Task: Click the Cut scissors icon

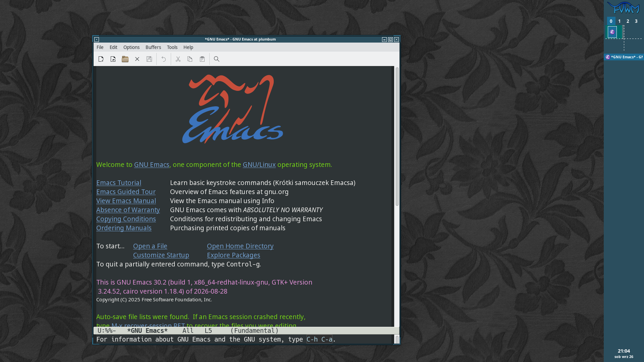Action: coord(178,59)
